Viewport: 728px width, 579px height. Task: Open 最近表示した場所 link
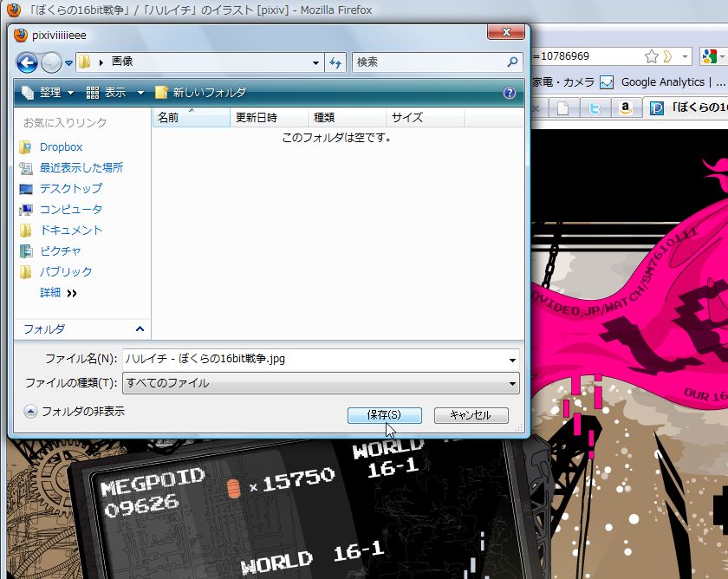coord(81,167)
